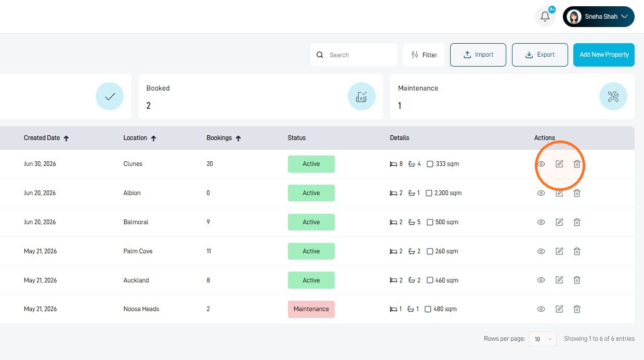Edit the Albion property row
This screenshot has width=644, height=360.
[559, 193]
